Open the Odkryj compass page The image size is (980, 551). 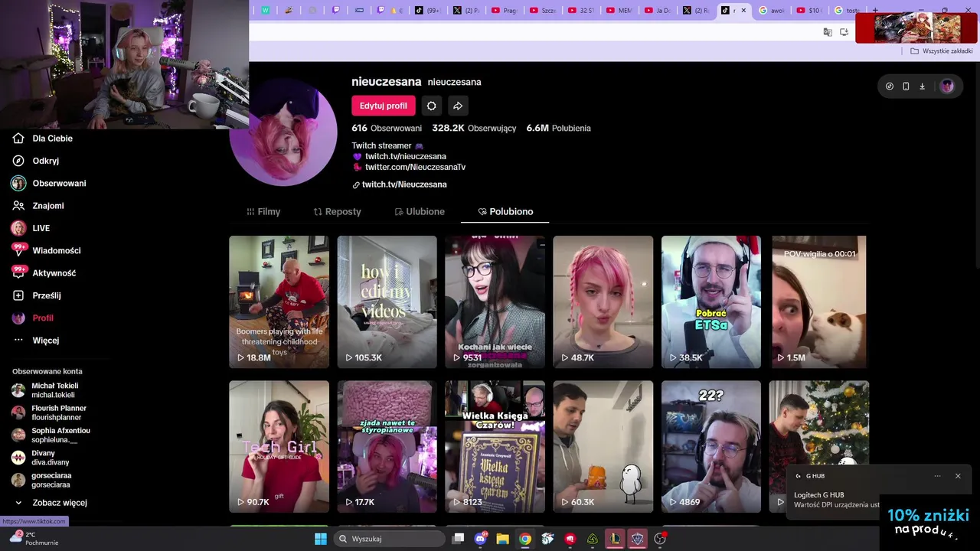click(x=36, y=161)
